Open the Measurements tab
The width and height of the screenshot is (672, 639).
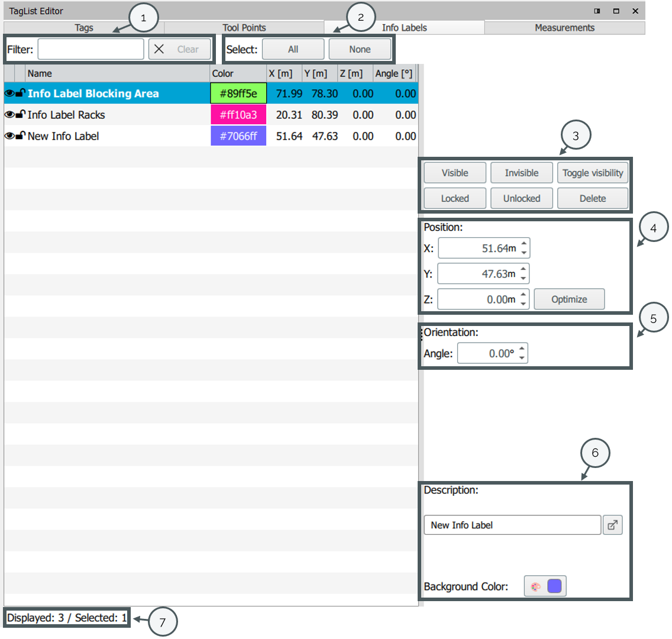[x=564, y=28]
